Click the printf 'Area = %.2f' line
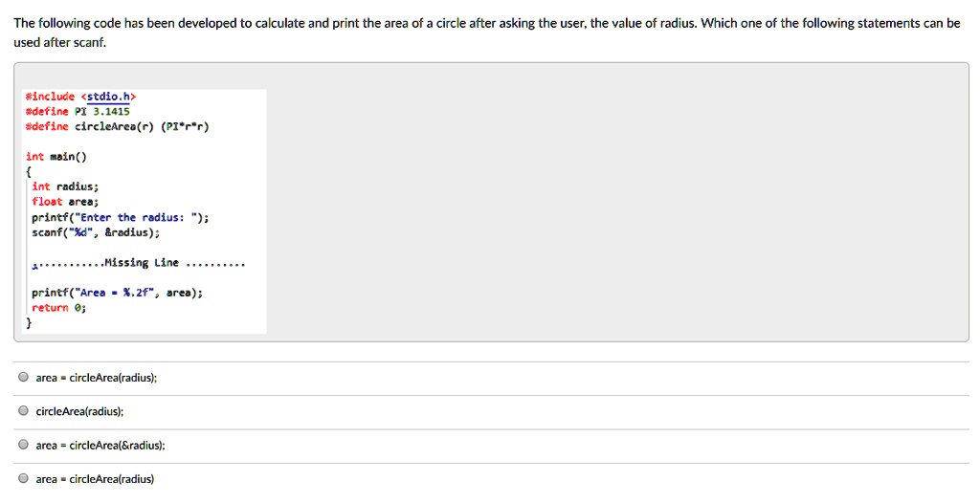This screenshot has height=503, width=980. 118,293
